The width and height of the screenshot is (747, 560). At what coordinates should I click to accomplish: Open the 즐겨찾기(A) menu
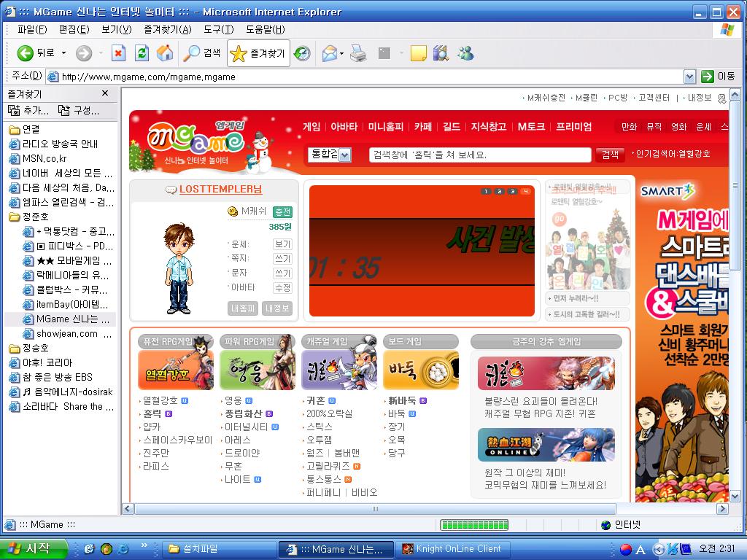tap(168, 29)
